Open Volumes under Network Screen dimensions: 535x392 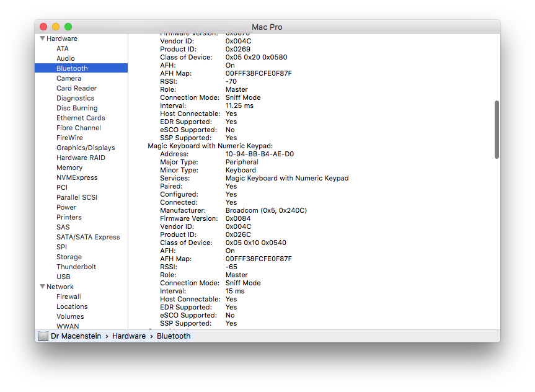[x=70, y=316]
